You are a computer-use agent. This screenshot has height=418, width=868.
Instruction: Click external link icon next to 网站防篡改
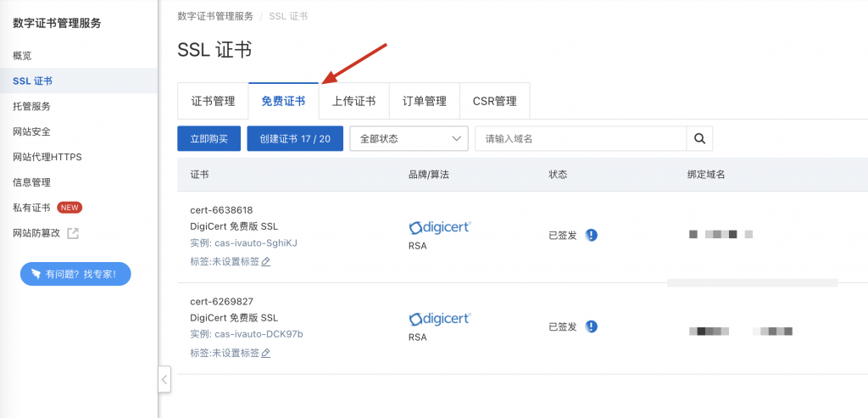[x=73, y=233]
